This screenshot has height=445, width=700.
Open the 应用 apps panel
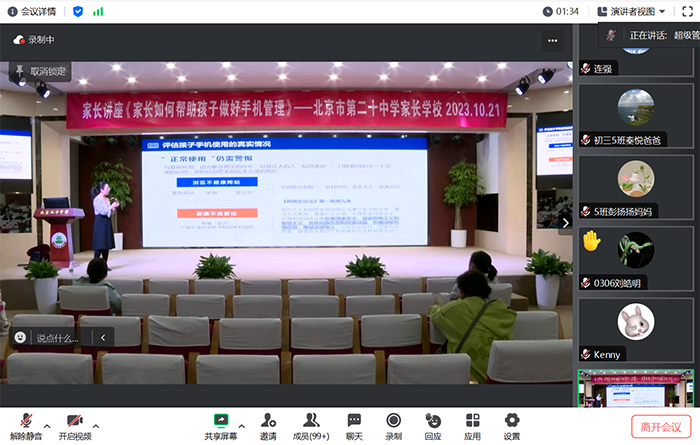coord(472,426)
